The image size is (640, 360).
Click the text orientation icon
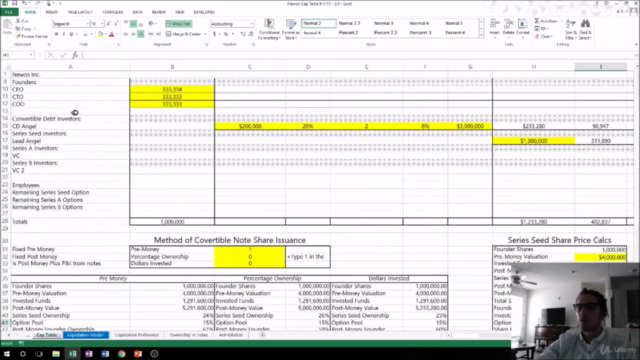pos(151,24)
